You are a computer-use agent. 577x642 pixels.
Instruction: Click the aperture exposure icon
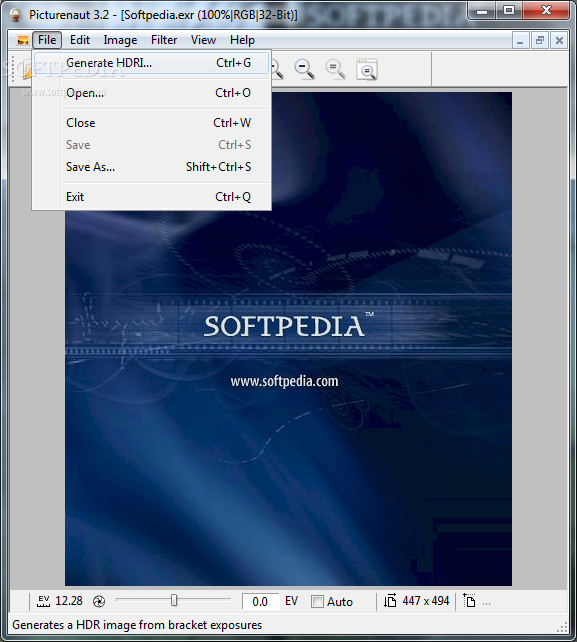click(x=99, y=601)
